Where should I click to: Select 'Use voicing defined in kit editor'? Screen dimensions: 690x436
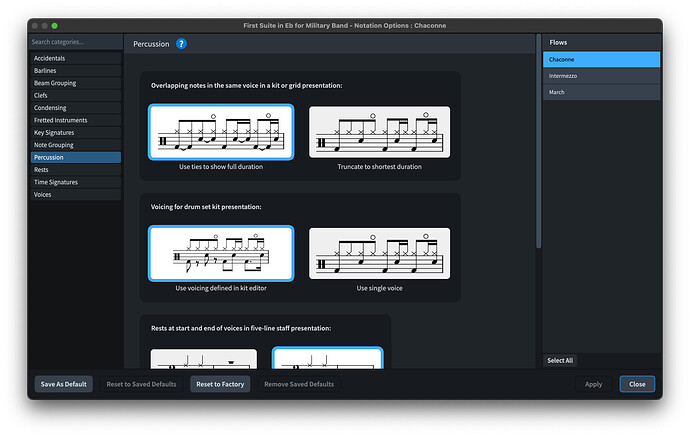point(221,253)
